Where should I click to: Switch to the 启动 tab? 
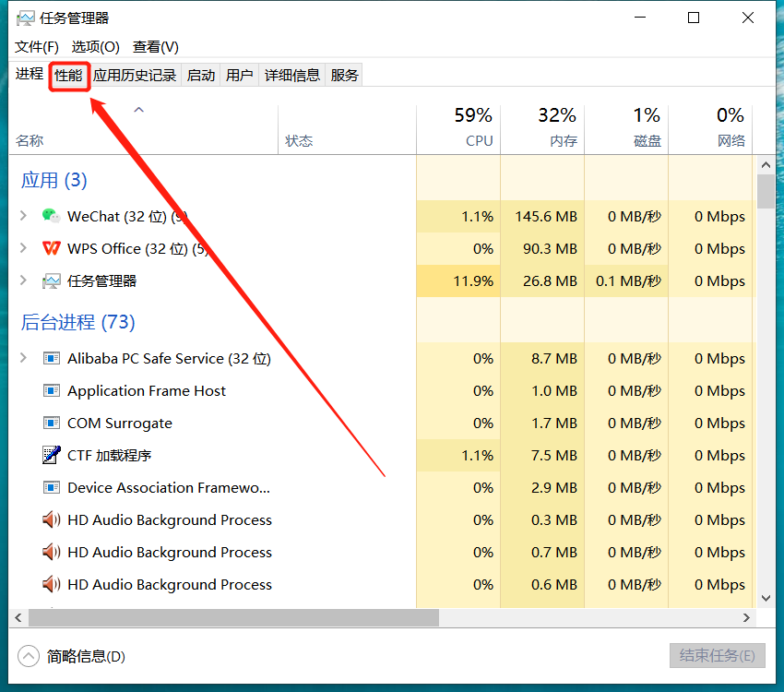(200, 76)
